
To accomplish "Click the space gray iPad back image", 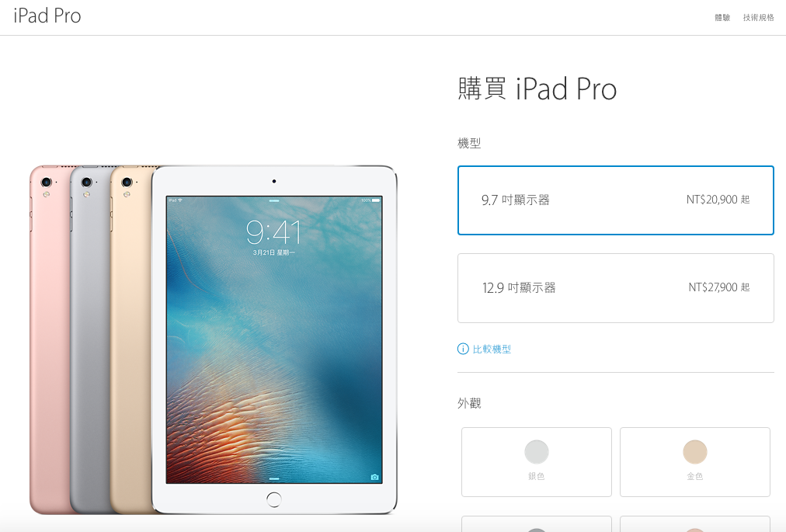I will [91, 340].
